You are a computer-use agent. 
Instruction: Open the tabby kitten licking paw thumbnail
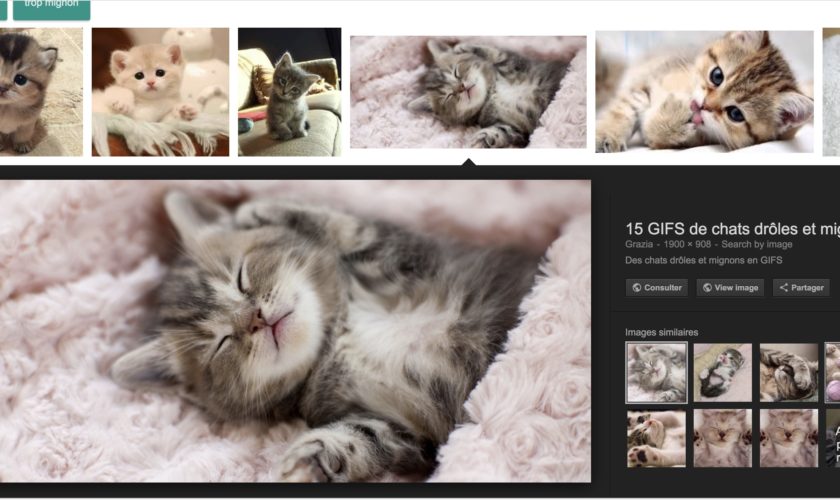click(704, 92)
